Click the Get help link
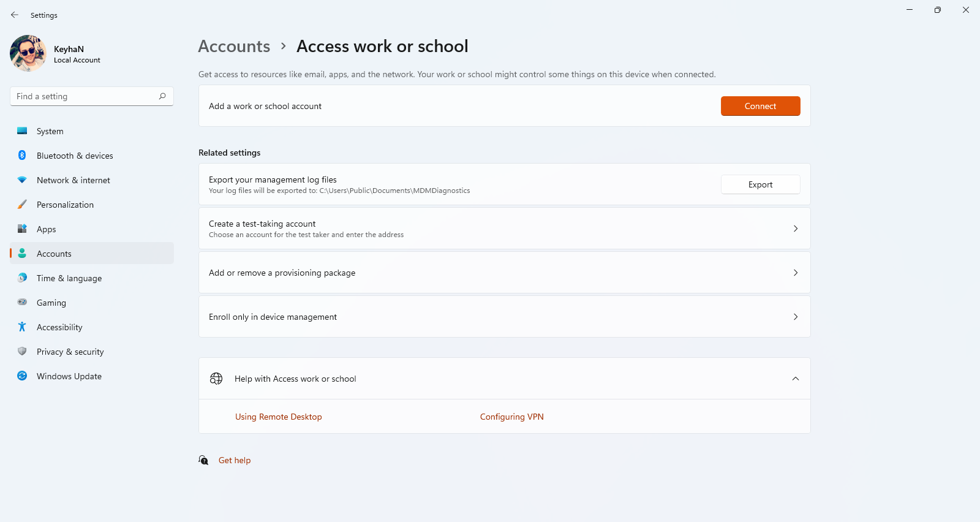The image size is (980, 522). click(235, 460)
